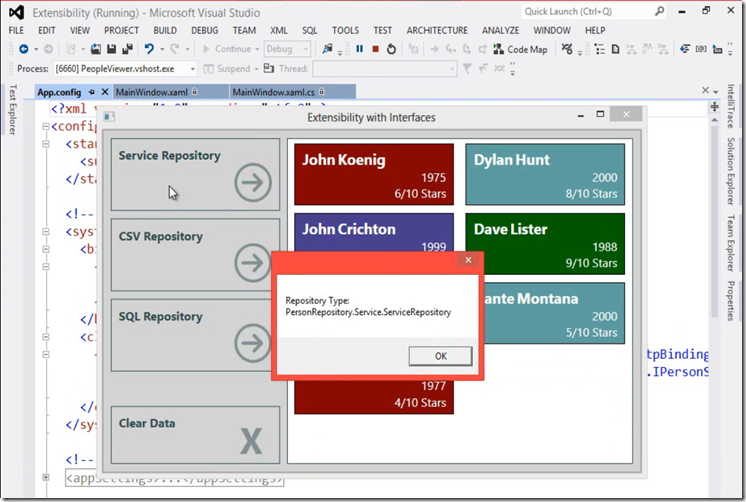Click OK in the Repository Type dialog
746x502 pixels.
[x=441, y=356]
